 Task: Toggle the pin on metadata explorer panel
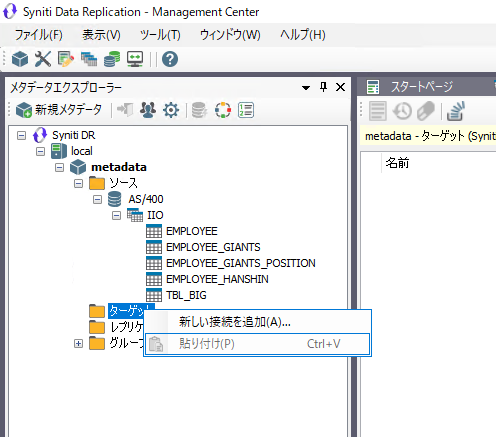click(x=323, y=87)
